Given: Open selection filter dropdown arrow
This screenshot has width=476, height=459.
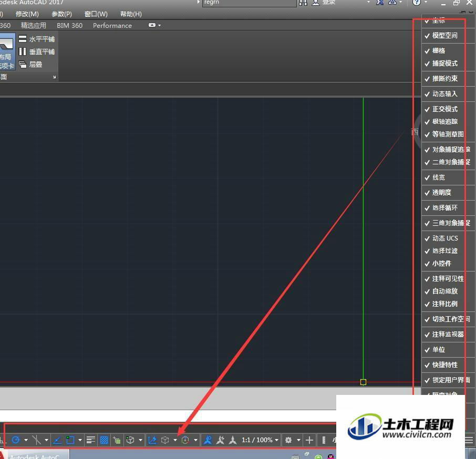Looking at the screenshot, I should (175, 440).
